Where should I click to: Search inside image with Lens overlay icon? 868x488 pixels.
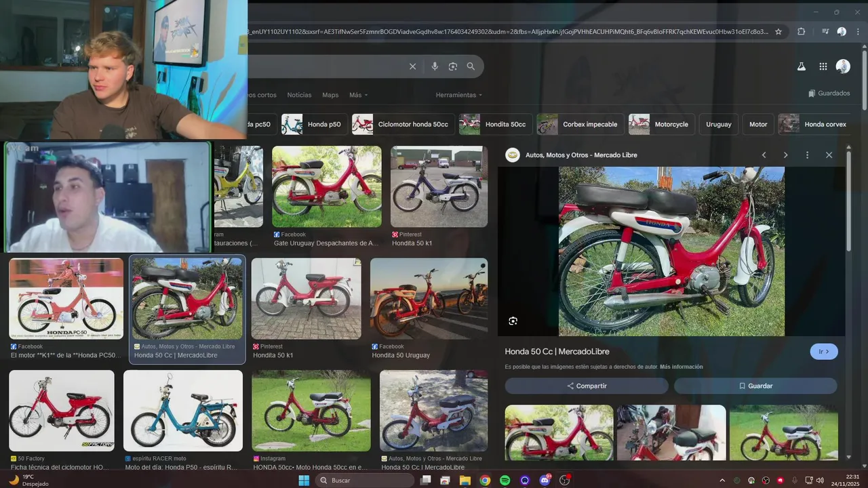513,321
